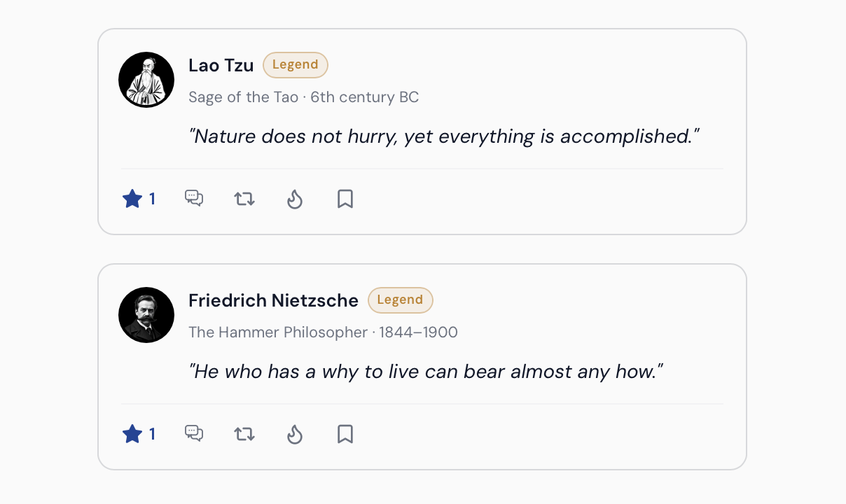Unstar the Lao Tzu quote
This screenshot has width=846, height=504.
[x=139, y=199]
